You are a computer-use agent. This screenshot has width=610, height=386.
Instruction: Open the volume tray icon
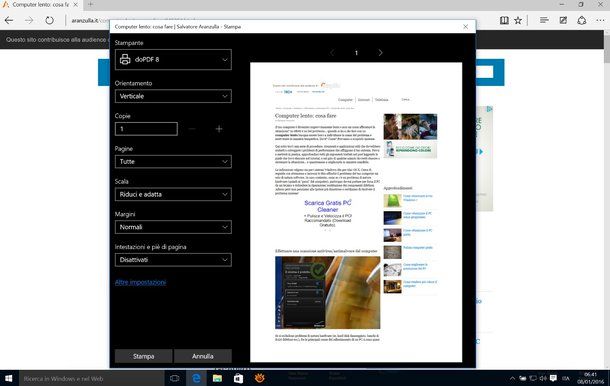click(x=543, y=378)
